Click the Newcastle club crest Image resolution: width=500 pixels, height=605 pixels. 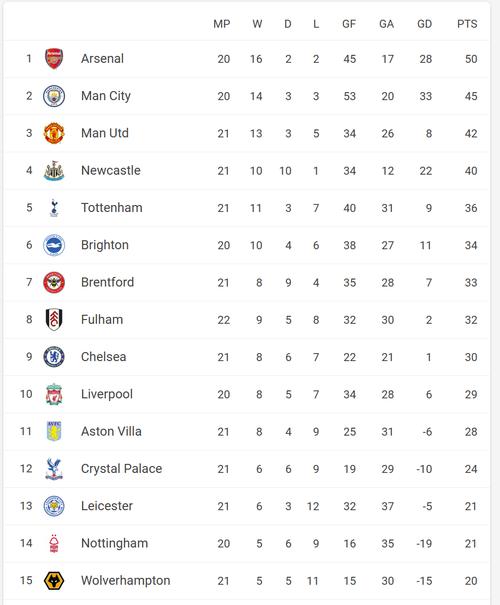click(x=54, y=171)
